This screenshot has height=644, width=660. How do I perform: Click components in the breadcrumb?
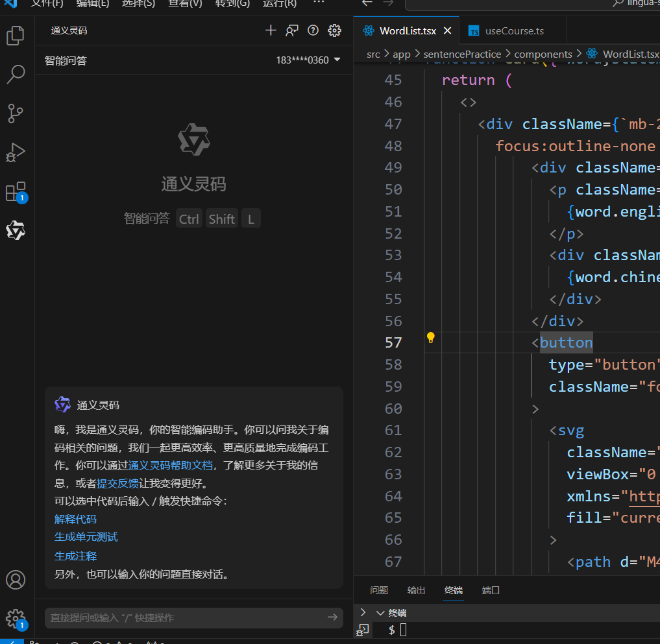(543, 54)
